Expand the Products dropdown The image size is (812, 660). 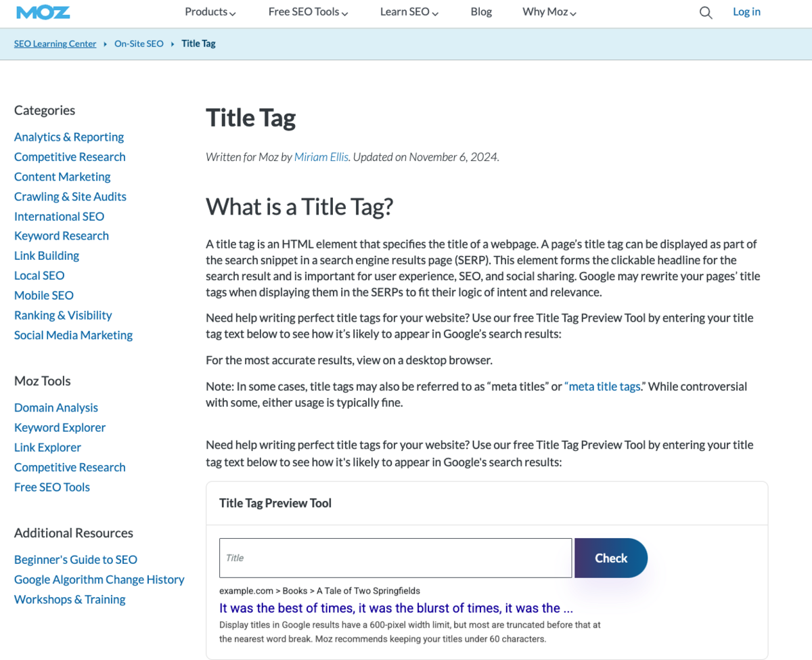point(210,12)
